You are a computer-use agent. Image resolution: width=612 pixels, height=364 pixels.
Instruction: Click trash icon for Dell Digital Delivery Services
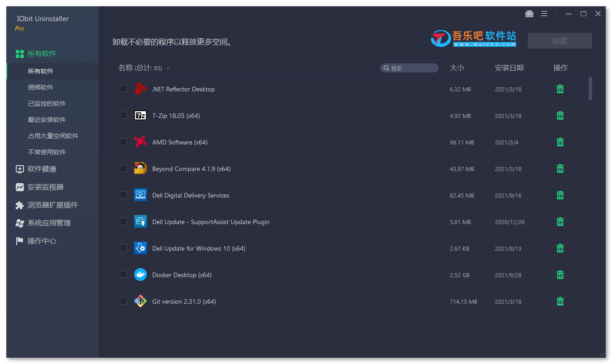click(560, 195)
